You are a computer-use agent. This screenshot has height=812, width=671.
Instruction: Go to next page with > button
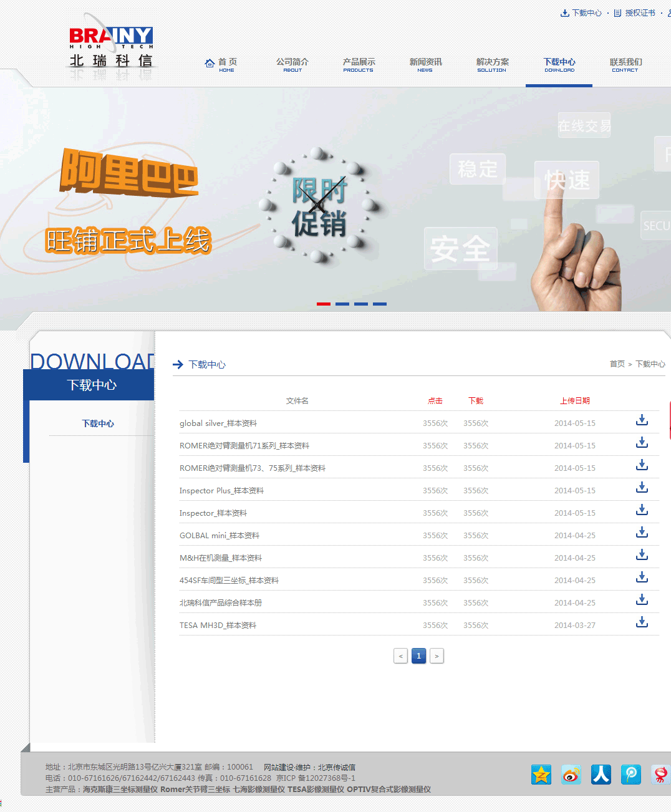(x=437, y=656)
